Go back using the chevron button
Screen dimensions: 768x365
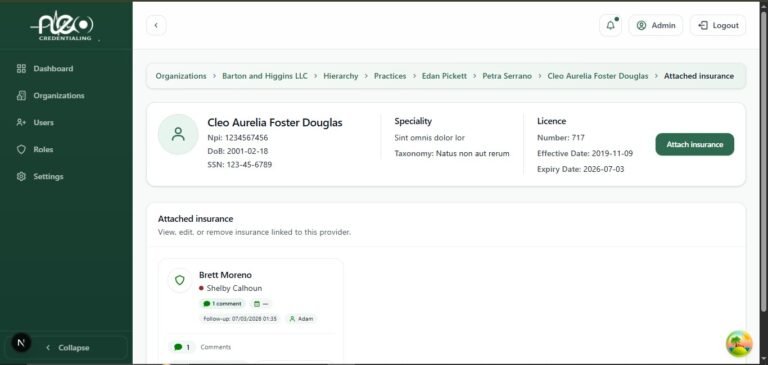(156, 25)
